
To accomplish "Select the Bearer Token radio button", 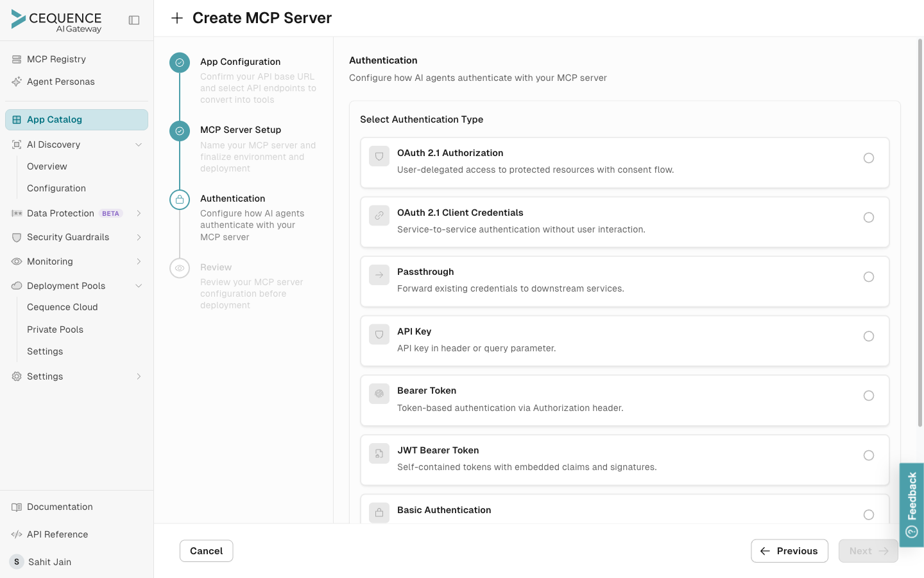I will (x=869, y=396).
